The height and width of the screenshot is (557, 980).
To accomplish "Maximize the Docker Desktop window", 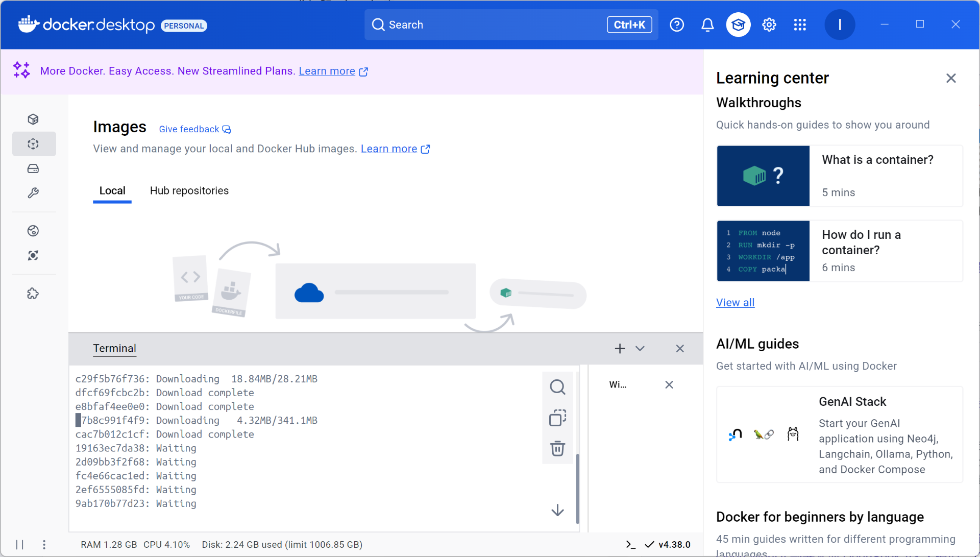I will [x=920, y=24].
